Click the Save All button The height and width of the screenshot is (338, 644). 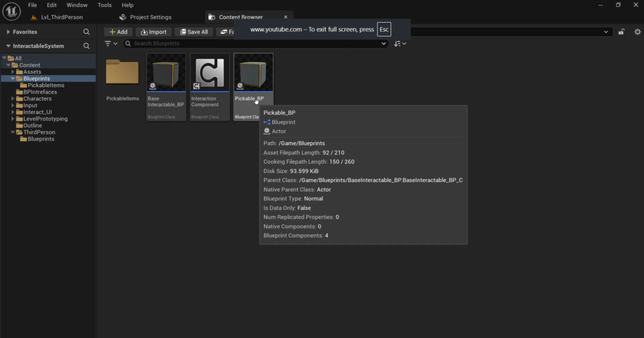(x=194, y=32)
